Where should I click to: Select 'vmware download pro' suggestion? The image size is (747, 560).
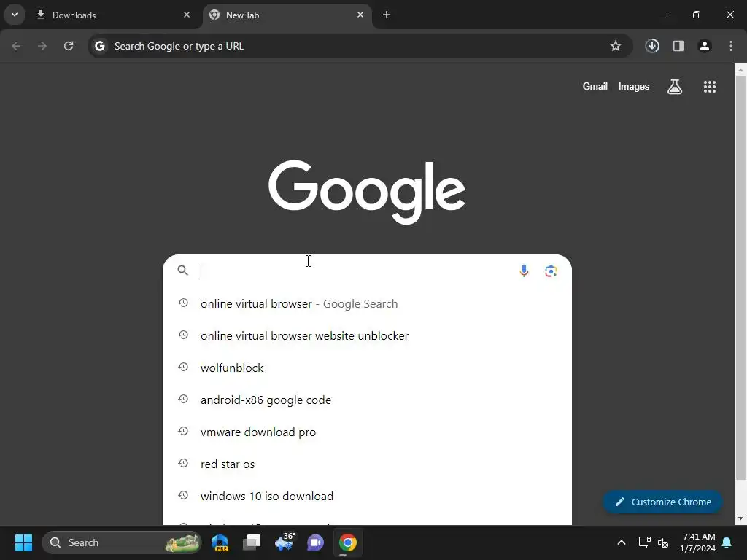[367, 432]
